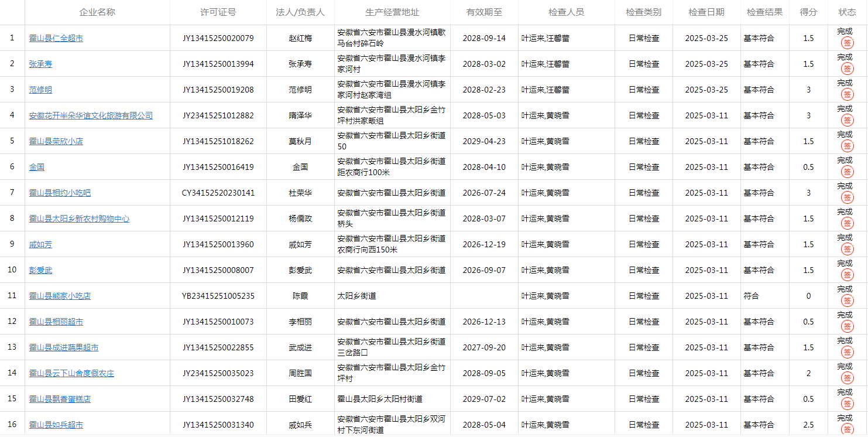Open the 签 signature icon in 戚如芳 row
This screenshot has width=868, height=437.
pos(847,249)
